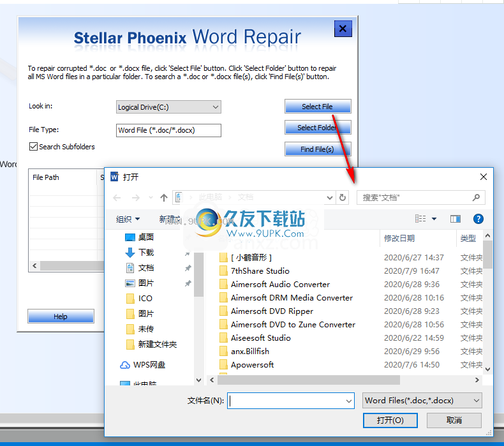The width and height of the screenshot is (504, 446).
Task: Toggle the Search Subfolders checkbox
Action: [33, 147]
